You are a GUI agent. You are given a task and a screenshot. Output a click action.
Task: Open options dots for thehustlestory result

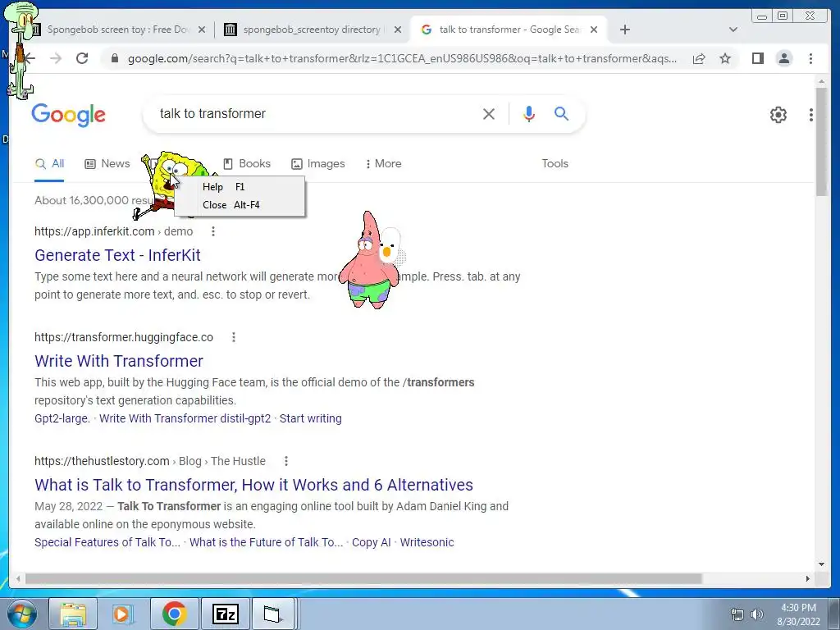pos(286,461)
